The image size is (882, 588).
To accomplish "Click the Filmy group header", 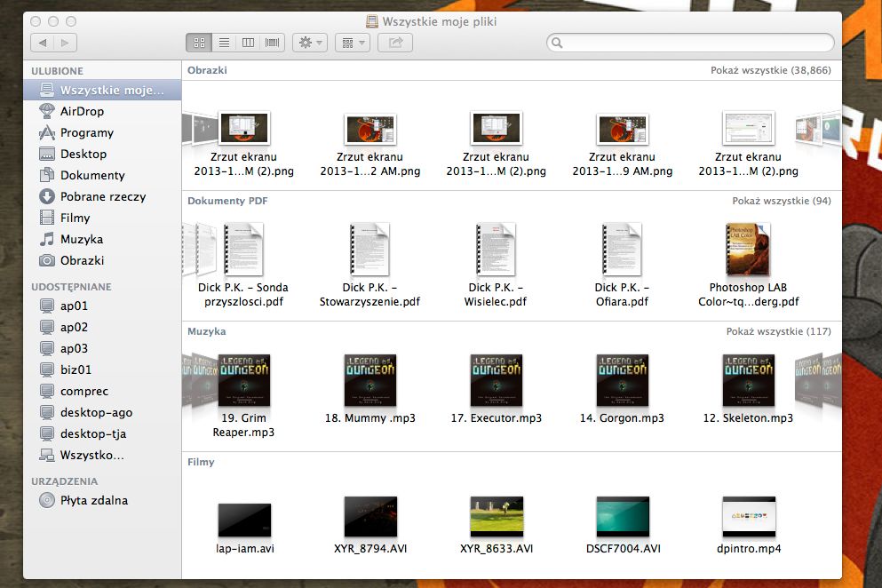I will 201,462.
